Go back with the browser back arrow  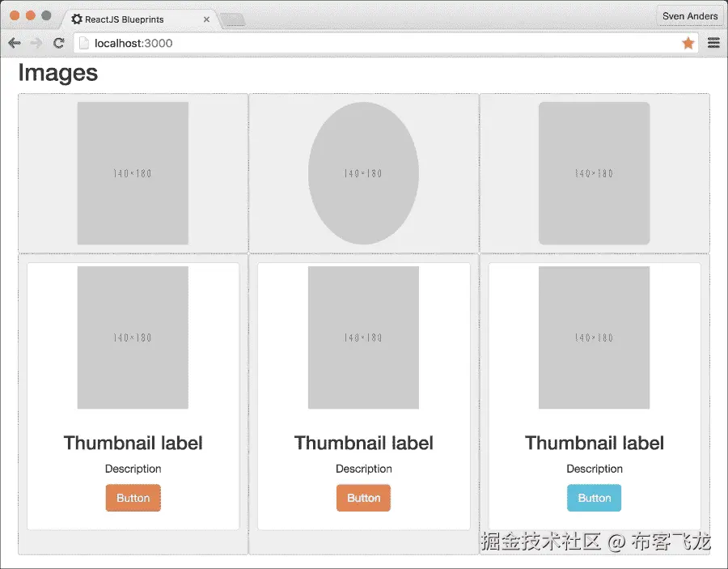[15, 43]
